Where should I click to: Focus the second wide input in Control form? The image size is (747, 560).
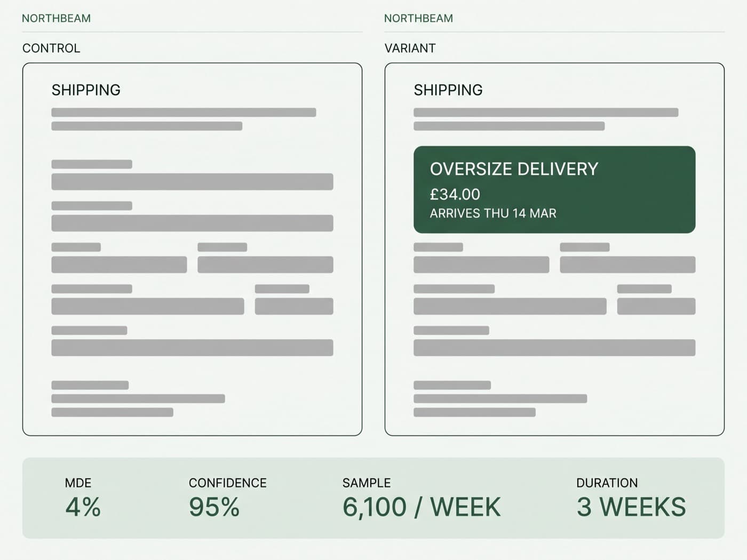coord(192,223)
